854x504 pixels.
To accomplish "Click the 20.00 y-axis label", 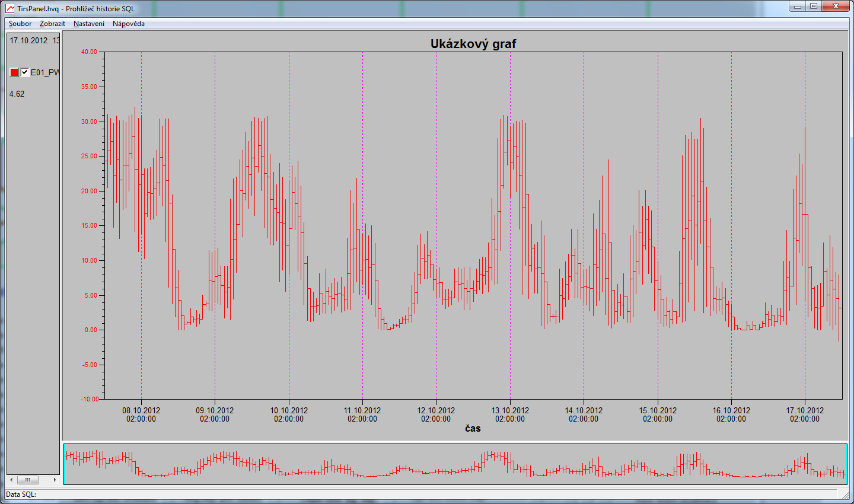I will point(90,191).
